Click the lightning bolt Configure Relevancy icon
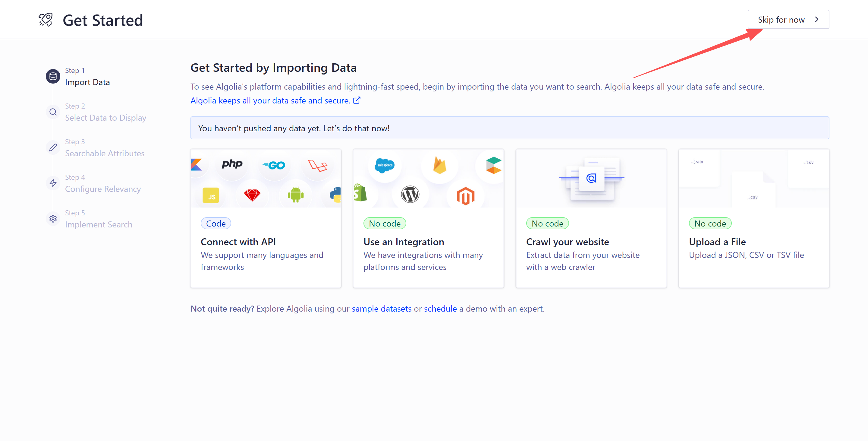Viewport: 868px width, 441px height. tap(53, 183)
